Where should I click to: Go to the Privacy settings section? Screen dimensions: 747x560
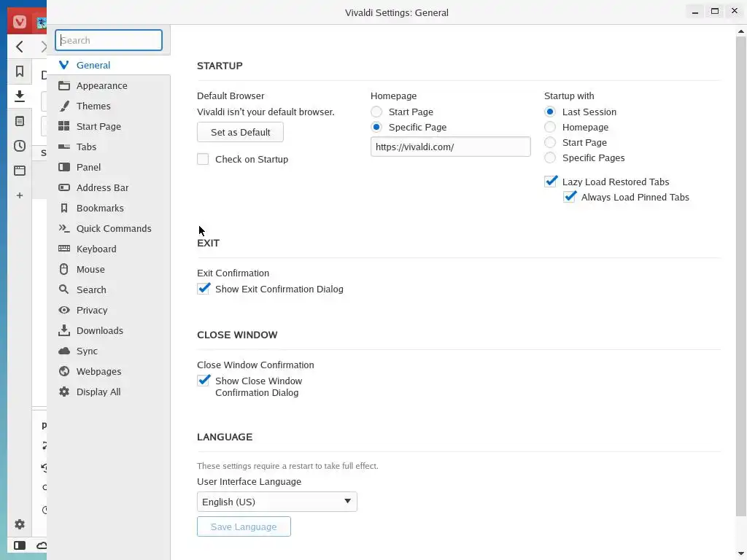91,310
